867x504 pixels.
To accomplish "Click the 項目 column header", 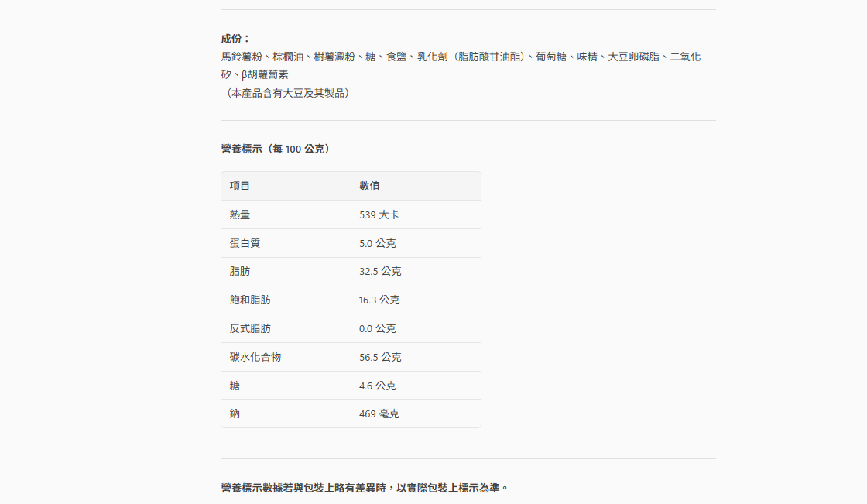I will tap(240, 186).
